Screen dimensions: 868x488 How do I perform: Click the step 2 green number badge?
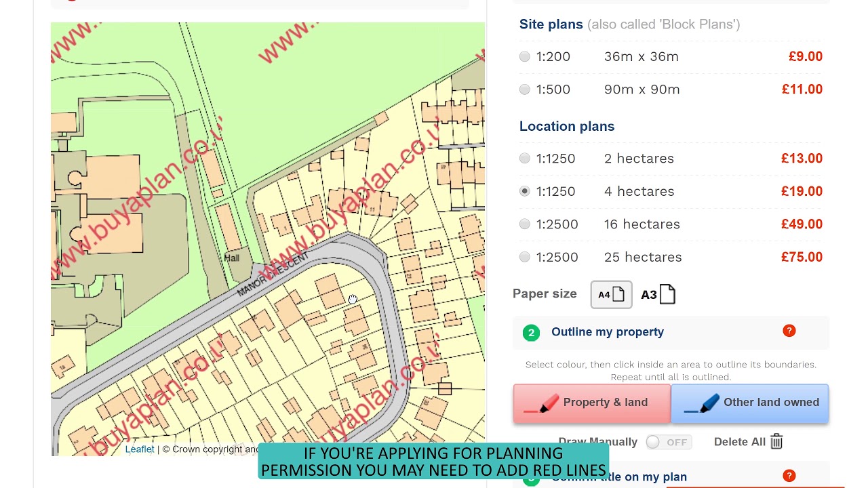point(531,333)
